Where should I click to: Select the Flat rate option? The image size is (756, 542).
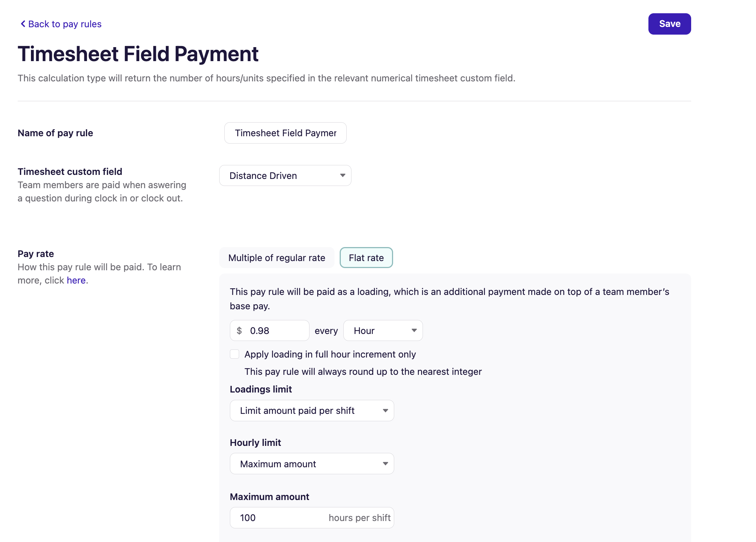pyautogui.click(x=366, y=258)
